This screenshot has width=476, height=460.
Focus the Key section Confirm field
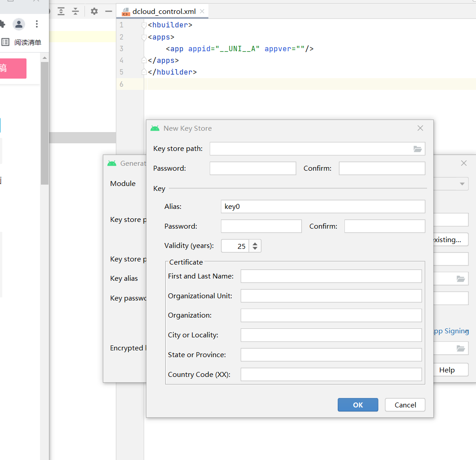tap(385, 226)
